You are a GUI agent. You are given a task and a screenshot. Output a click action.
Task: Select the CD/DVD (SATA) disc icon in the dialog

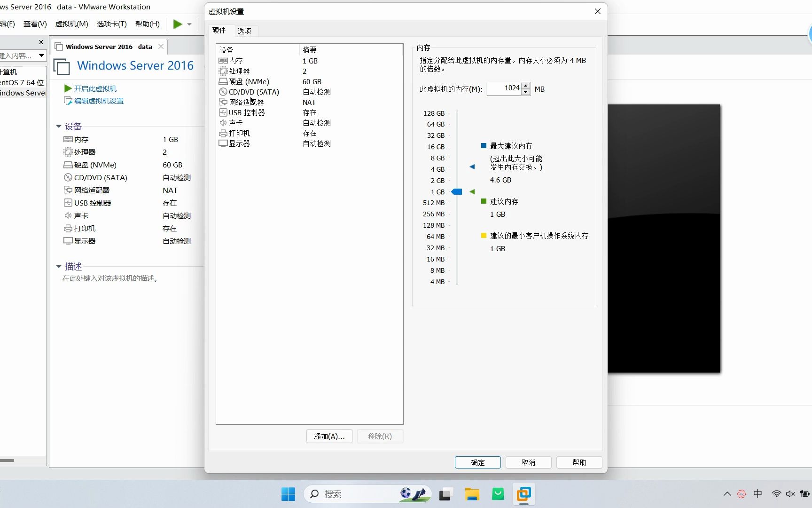point(223,92)
